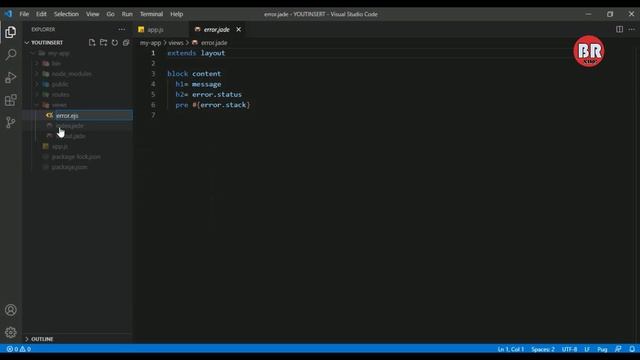Open package-lock.json in the Explorer
Image resolution: width=640 pixels, height=360 pixels.
tap(76, 157)
